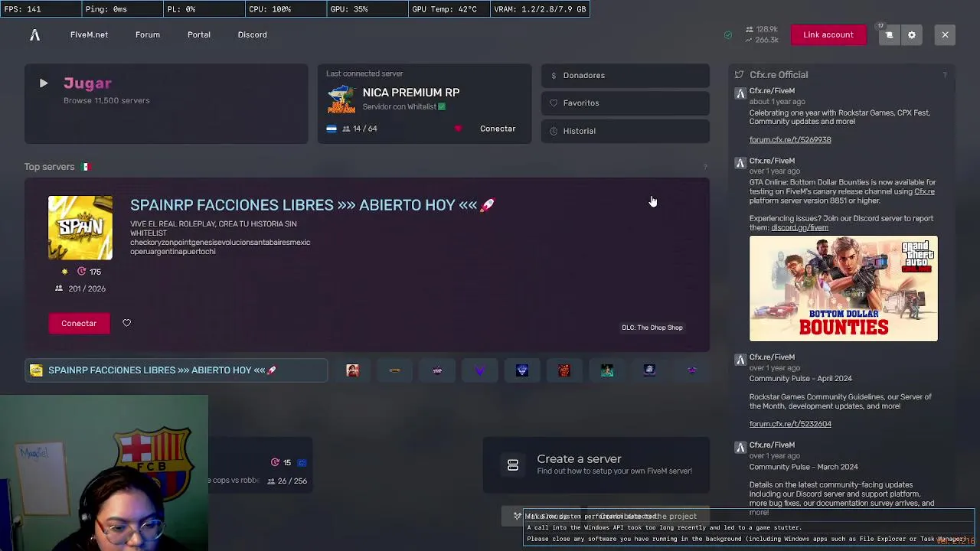Click the SPAINRP gold server logo
This screenshot has height=551, width=980.
point(80,228)
